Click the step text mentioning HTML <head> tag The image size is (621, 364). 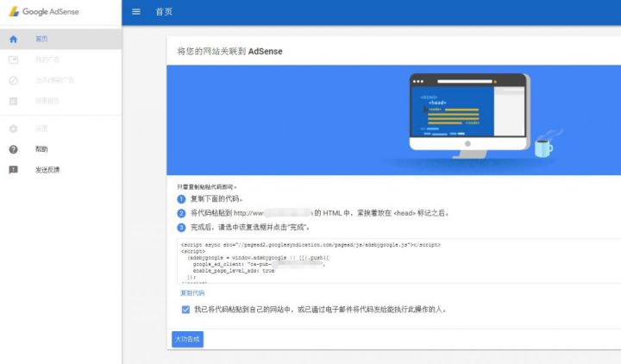(x=320, y=213)
